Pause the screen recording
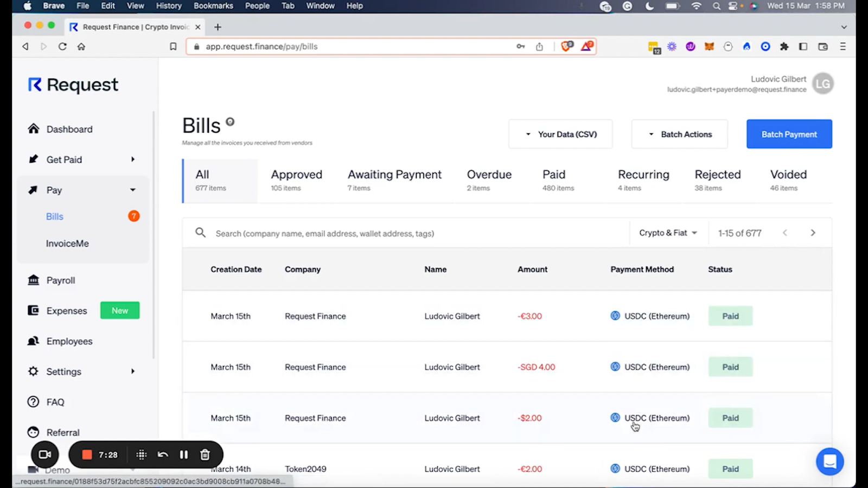Screen dimensions: 868x488 pyautogui.click(x=184, y=454)
